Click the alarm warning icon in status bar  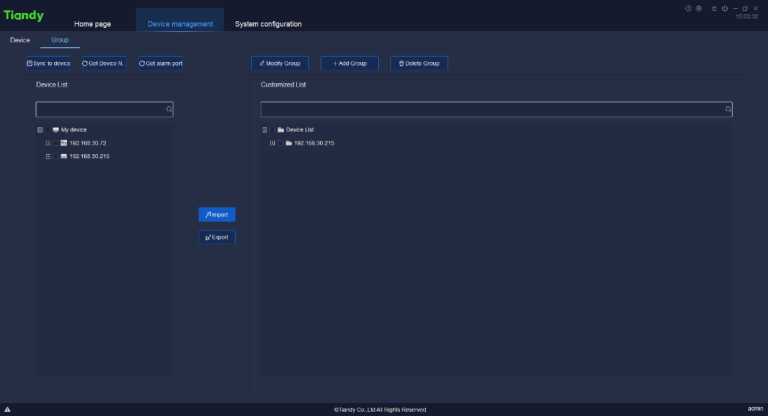(7, 409)
